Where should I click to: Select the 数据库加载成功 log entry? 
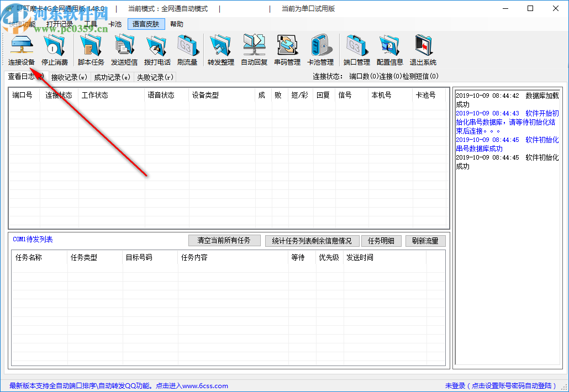[x=507, y=100]
